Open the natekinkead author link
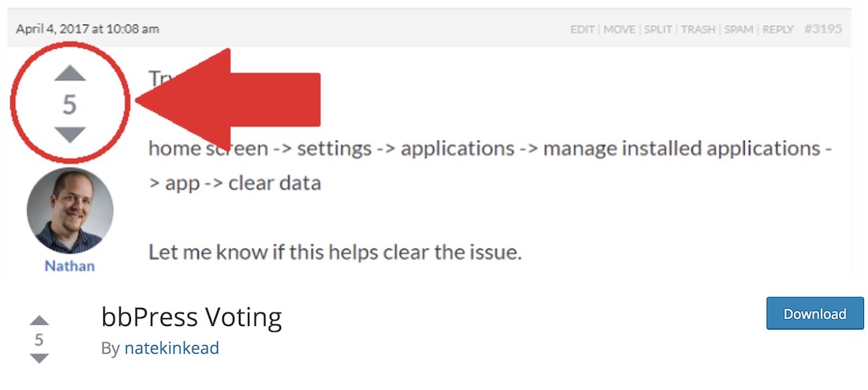 pyautogui.click(x=171, y=348)
